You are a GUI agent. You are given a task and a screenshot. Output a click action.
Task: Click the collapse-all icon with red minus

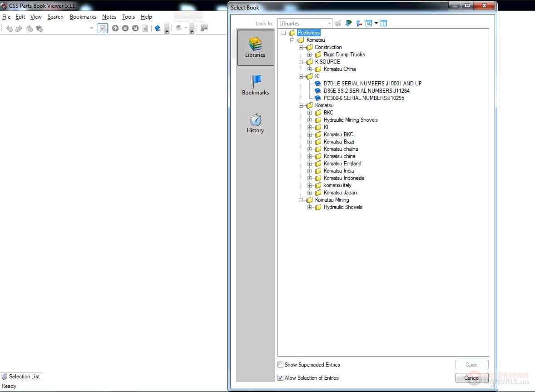tap(359, 23)
